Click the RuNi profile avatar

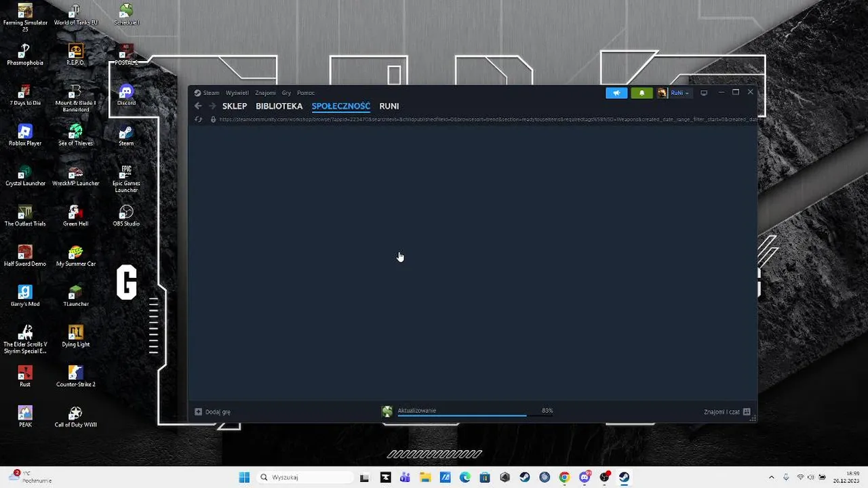(x=662, y=93)
